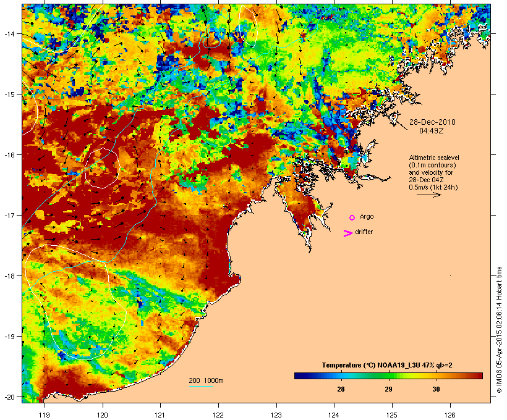Screen dimensions: 507x420
Task: Click the '200 1000m' depth label
Action: 206,380
